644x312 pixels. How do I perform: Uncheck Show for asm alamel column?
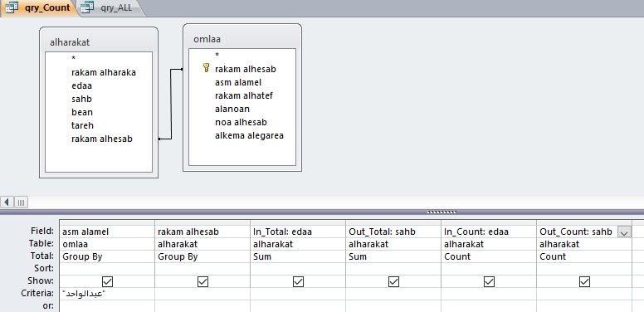[107, 281]
